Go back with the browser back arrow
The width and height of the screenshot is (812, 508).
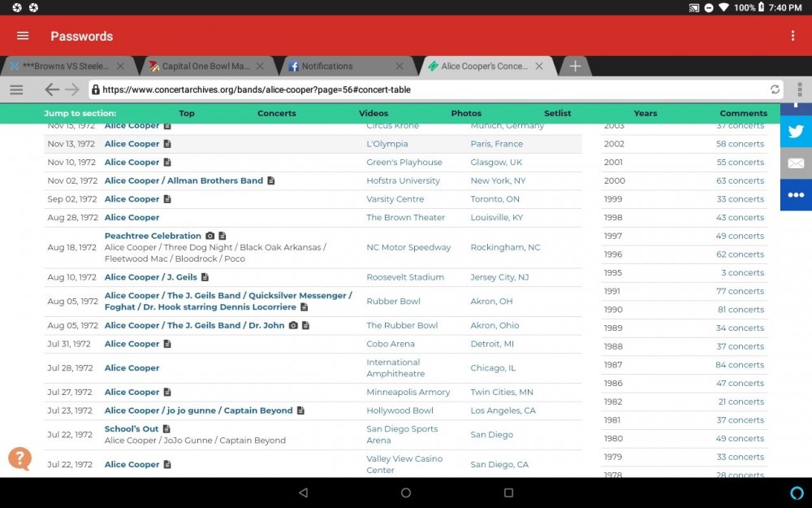[52, 89]
